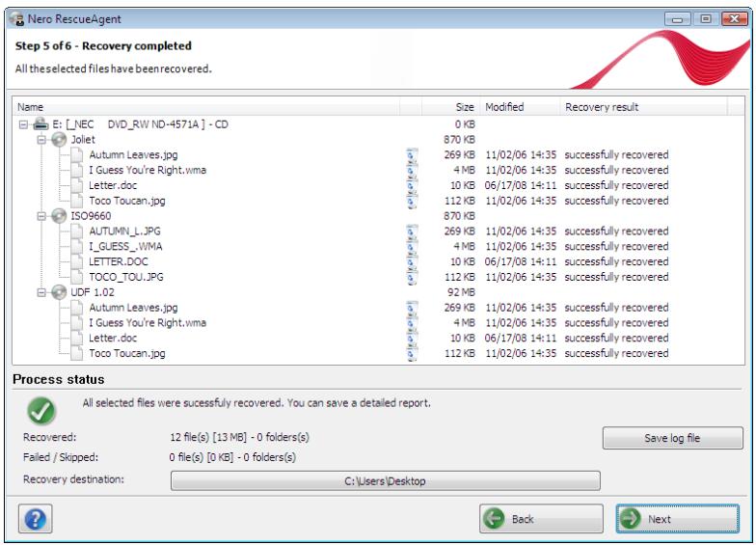
Task: Collapse the UDF 1.02 tree node
Action: point(42,292)
